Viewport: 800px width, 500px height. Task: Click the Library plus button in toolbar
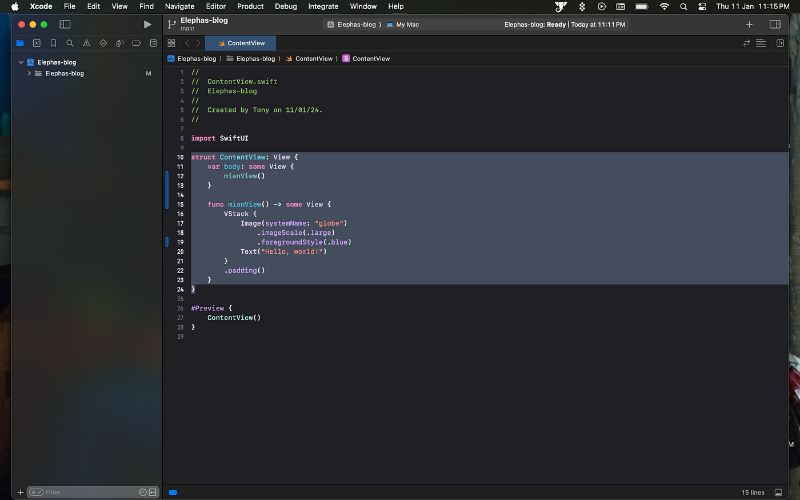(x=749, y=24)
